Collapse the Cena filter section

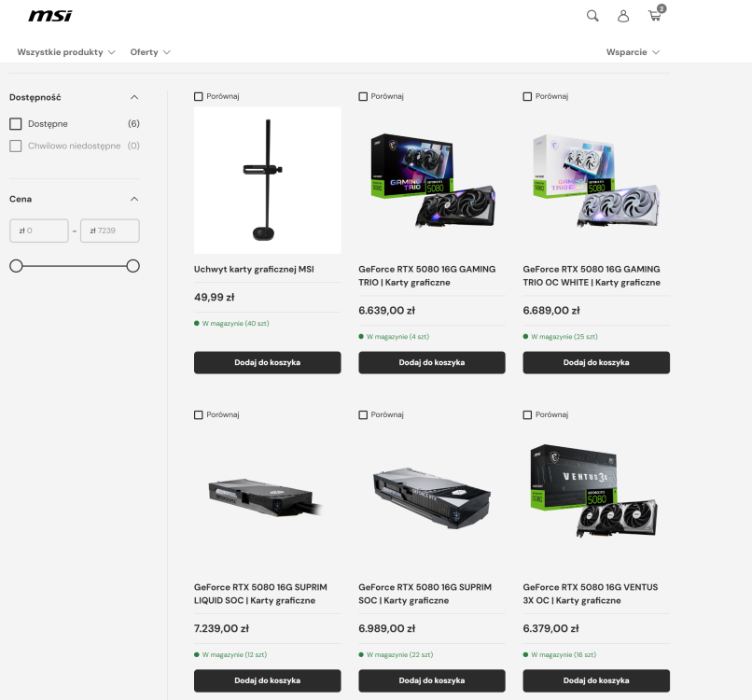[x=134, y=199]
